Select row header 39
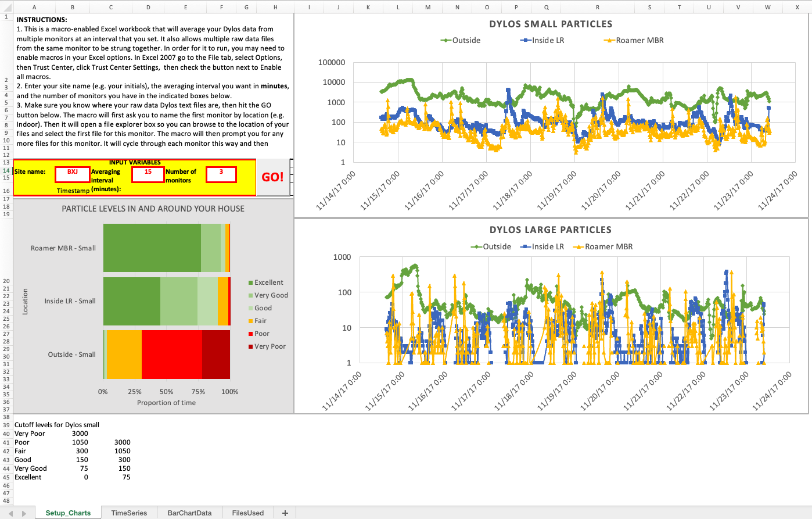Screen dimensions: 812x519 click(x=6, y=425)
